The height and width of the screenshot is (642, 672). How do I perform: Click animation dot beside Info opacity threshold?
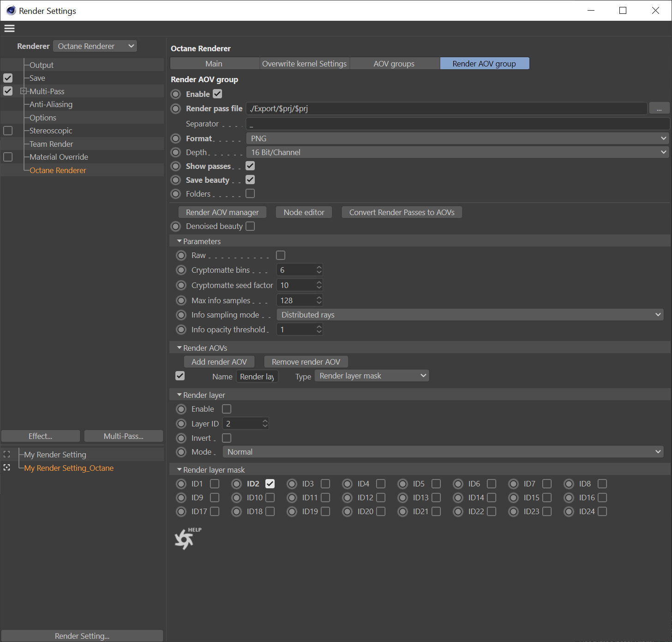coord(181,330)
